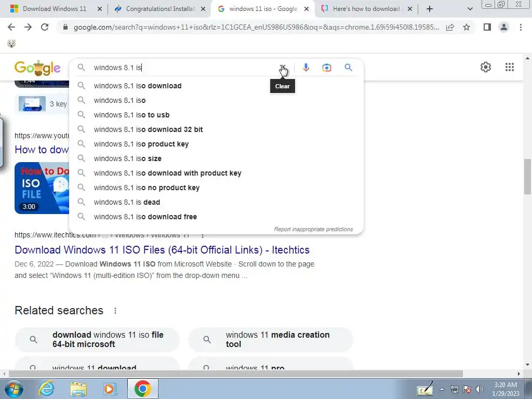
Task: Switch to Here's how to download tab
Action: point(366,9)
